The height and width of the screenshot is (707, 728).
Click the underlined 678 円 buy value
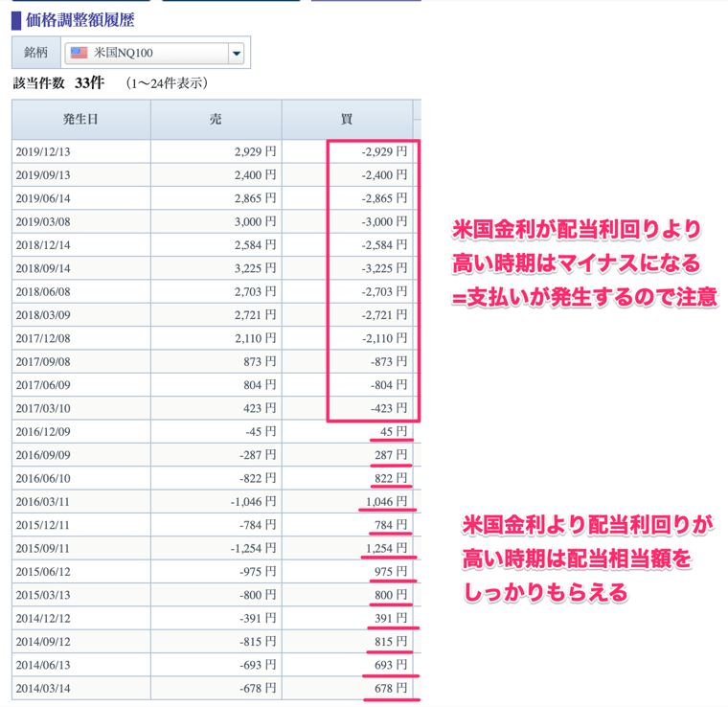click(x=391, y=689)
